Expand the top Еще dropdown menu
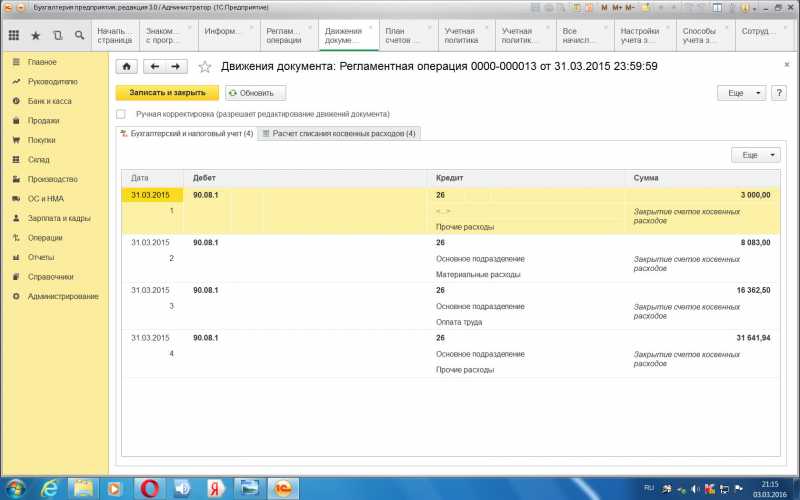Screen dimensions: 800x500 coord(741,93)
